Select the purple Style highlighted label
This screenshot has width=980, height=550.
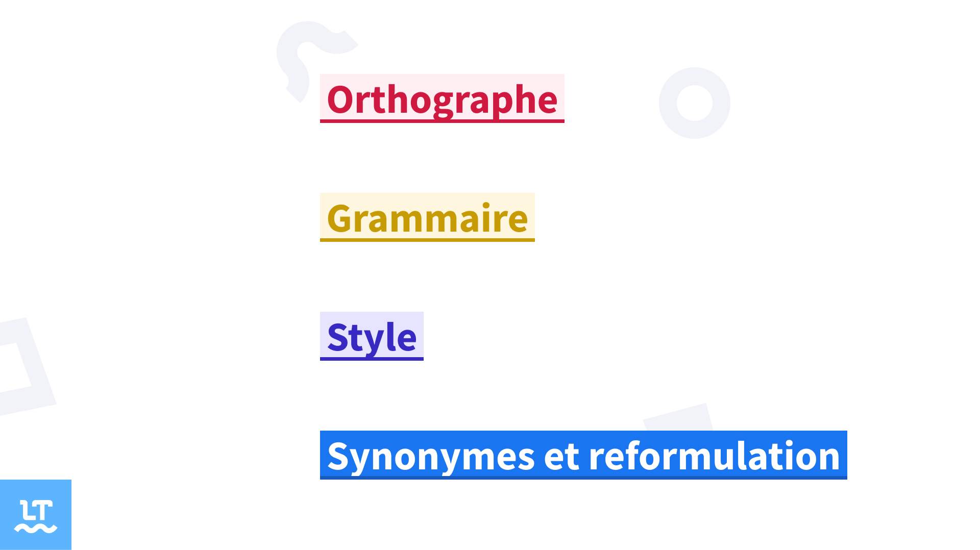click(x=372, y=336)
